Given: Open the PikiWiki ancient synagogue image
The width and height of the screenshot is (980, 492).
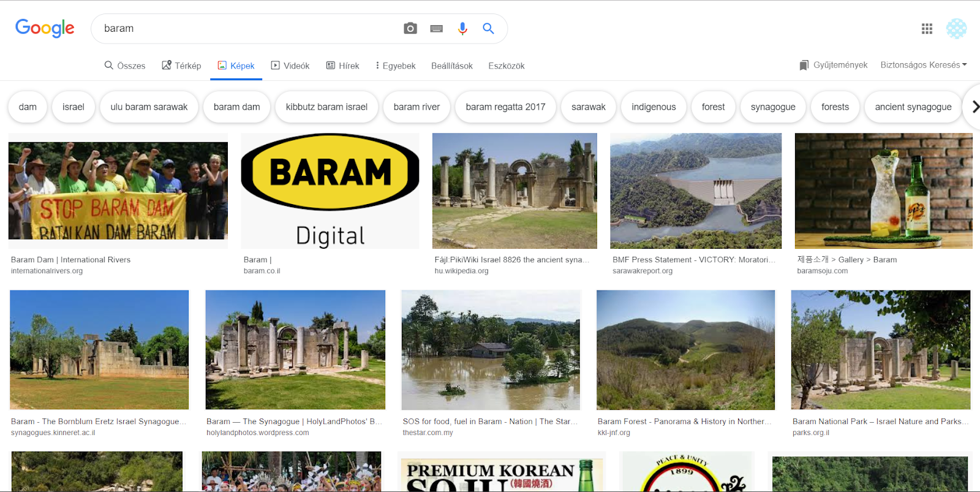Looking at the screenshot, I should (x=514, y=191).
